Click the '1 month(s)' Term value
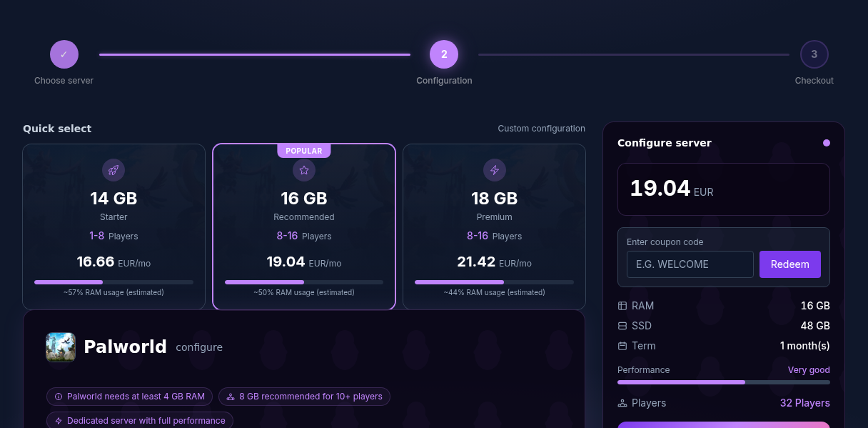The height and width of the screenshot is (428, 868). coord(805,346)
